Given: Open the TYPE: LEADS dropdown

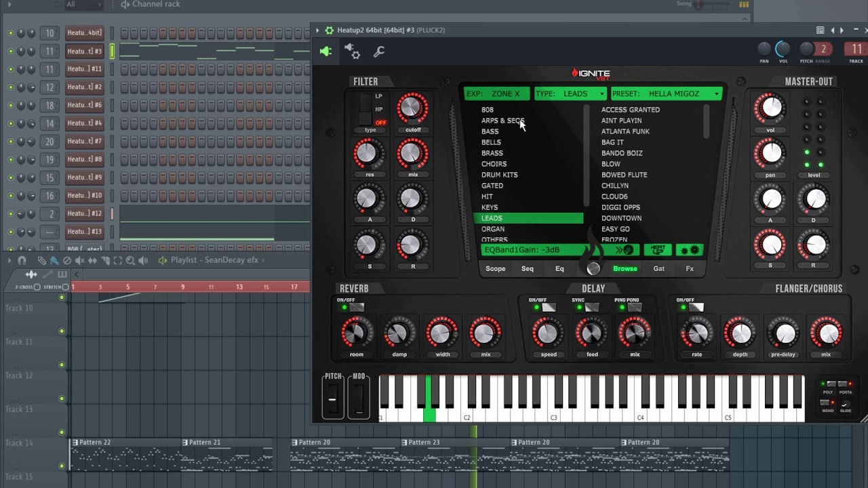Looking at the screenshot, I should click(x=570, y=94).
